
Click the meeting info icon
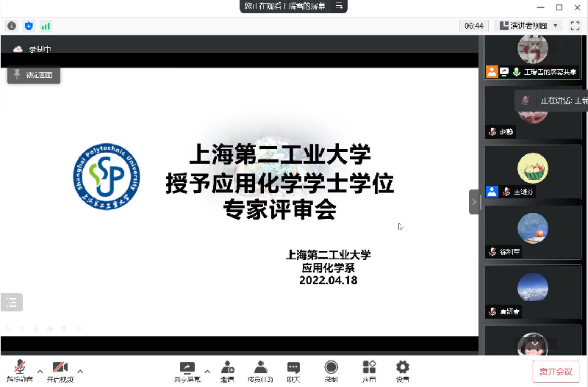tap(12, 26)
